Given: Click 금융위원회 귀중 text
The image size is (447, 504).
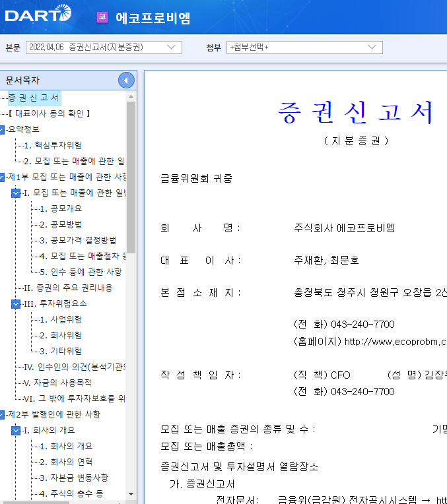Looking at the screenshot, I should click(x=196, y=178).
